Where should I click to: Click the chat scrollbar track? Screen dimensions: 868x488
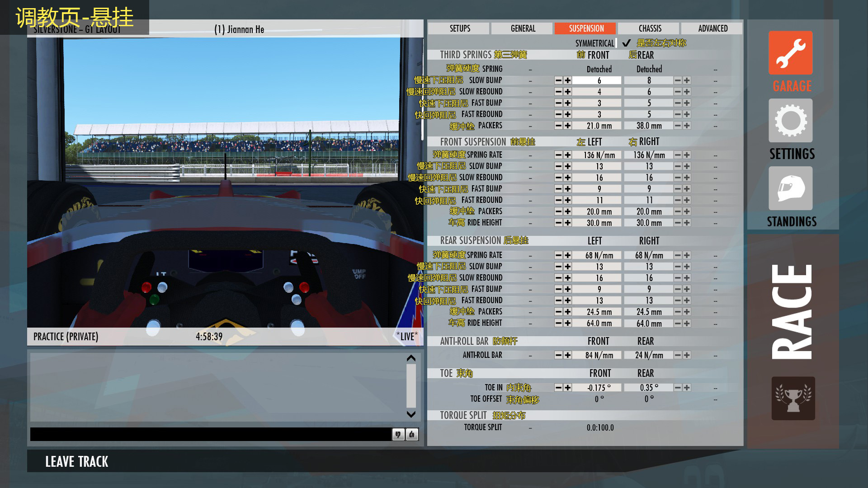[x=411, y=385]
